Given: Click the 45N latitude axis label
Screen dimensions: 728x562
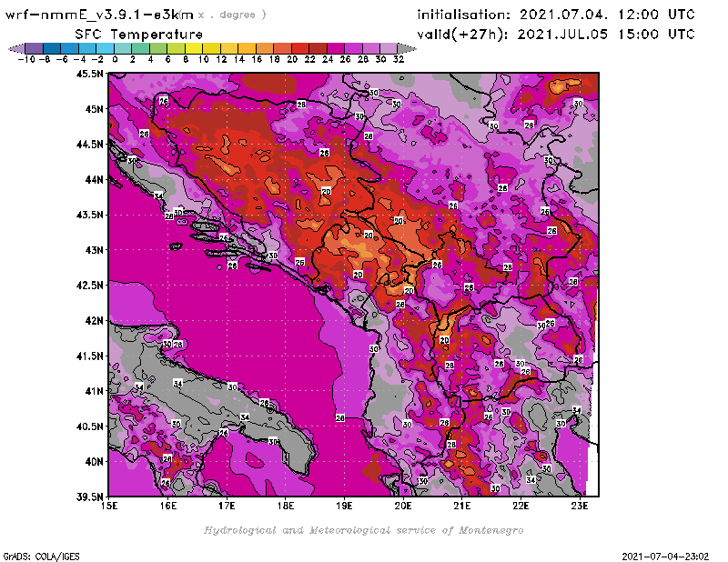Looking at the screenshot, I should (x=94, y=109).
